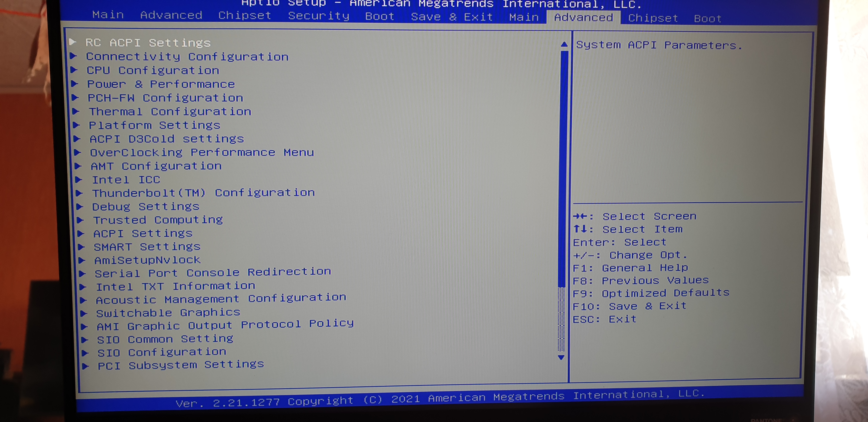The height and width of the screenshot is (422, 868).
Task: Click arrow marker beside SMART Settings
Action: tap(81, 247)
